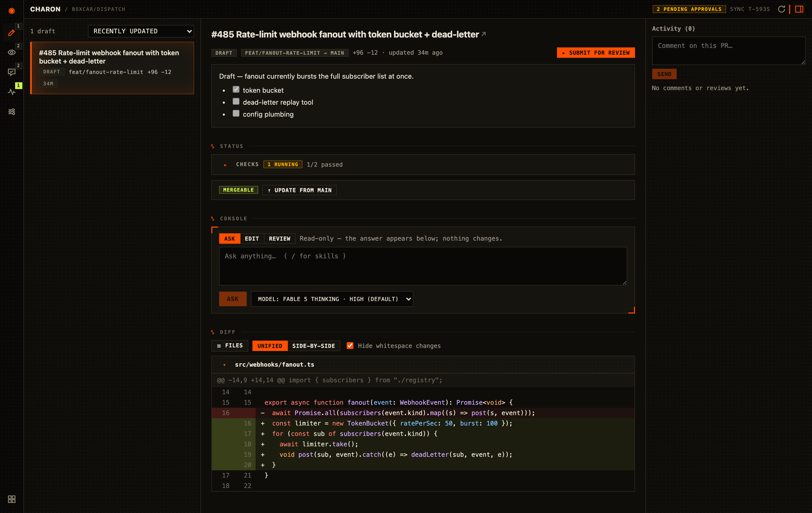812x513 pixels.
Task: Click removed line 16 in the diff
Action: point(423,413)
